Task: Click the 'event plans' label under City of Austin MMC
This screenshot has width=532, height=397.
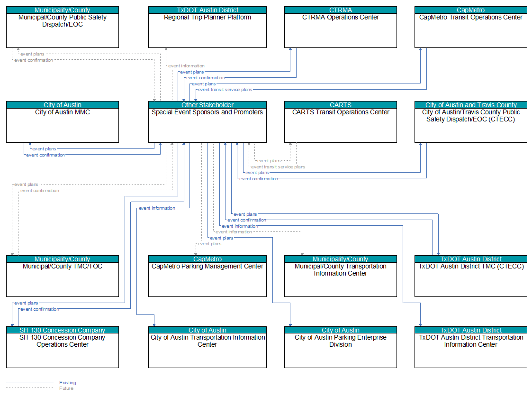Action: (44, 149)
